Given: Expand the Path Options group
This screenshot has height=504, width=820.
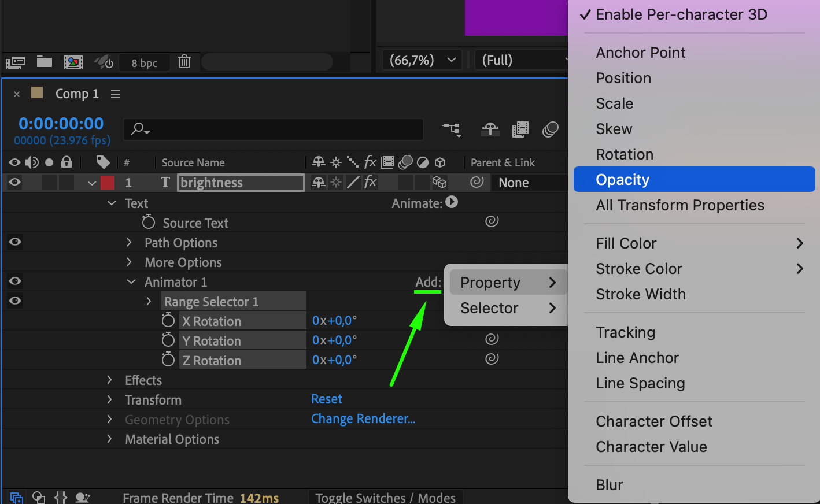Looking at the screenshot, I should click(129, 243).
